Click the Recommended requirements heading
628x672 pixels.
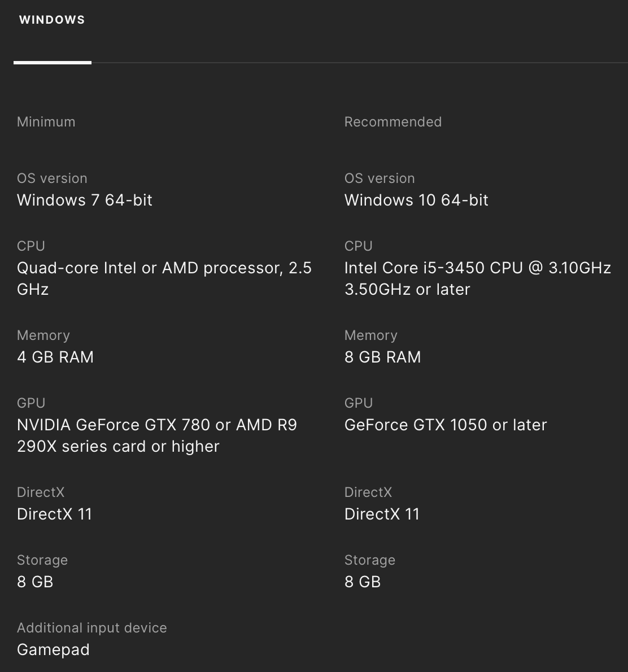click(393, 122)
